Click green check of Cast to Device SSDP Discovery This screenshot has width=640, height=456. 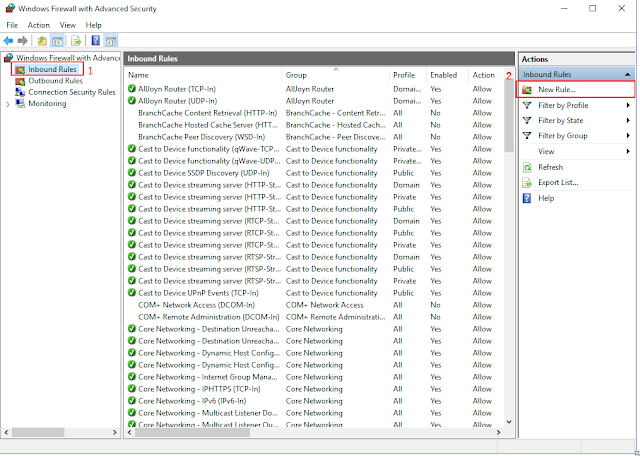(132, 173)
